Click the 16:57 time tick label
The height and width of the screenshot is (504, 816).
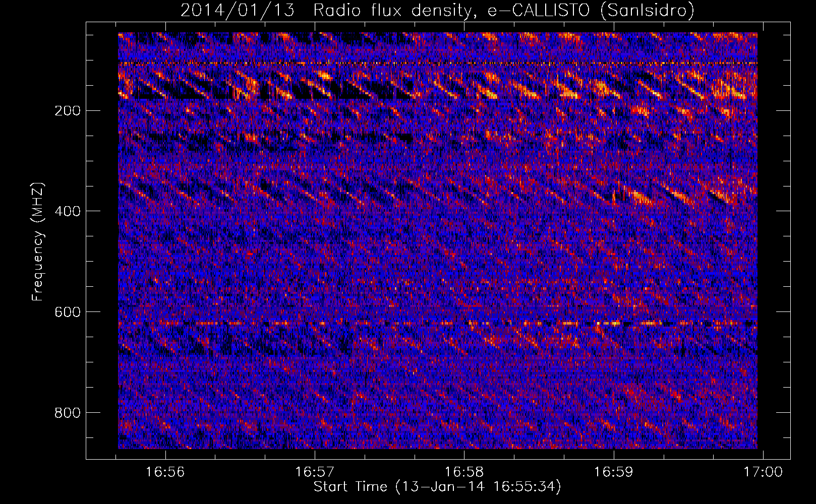(315, 472)
